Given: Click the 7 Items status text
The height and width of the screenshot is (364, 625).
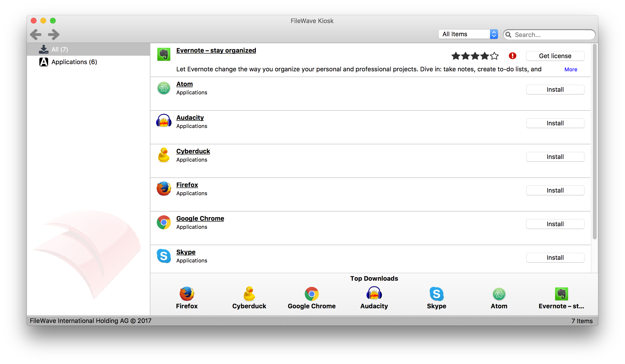Looking at the screenshot, I should pyautogui.click(x=582, y=321).
